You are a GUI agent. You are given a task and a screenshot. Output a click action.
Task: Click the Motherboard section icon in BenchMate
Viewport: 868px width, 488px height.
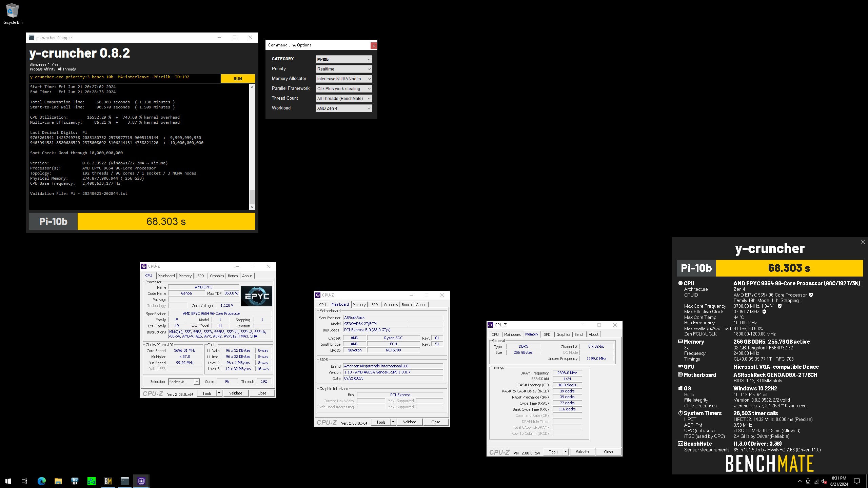pos(680,375)
